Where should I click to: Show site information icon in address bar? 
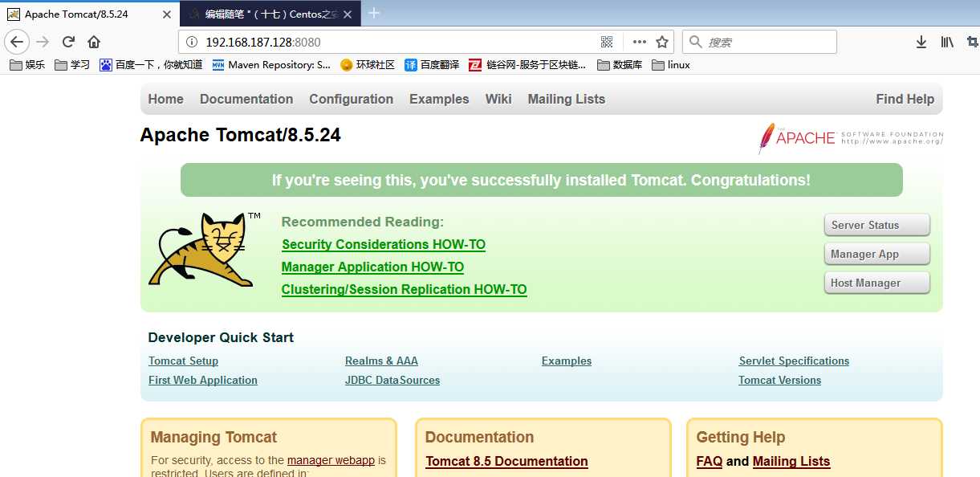pos(191,42)
